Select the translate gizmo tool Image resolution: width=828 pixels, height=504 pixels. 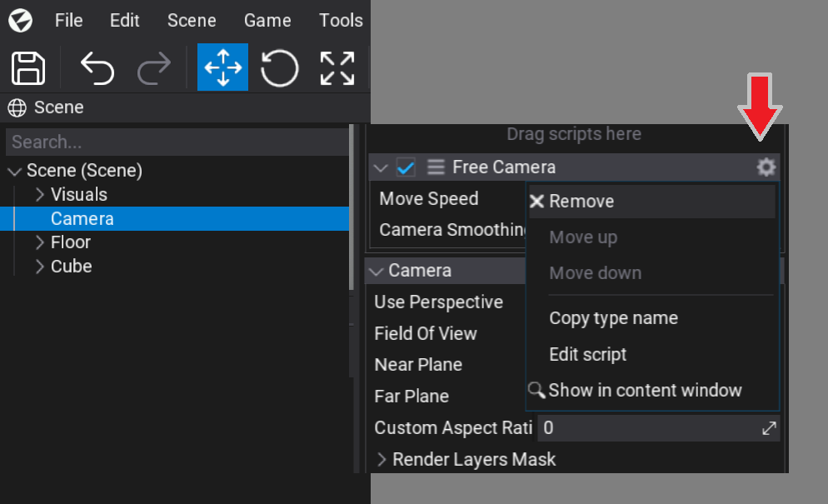tap(222, 68)
